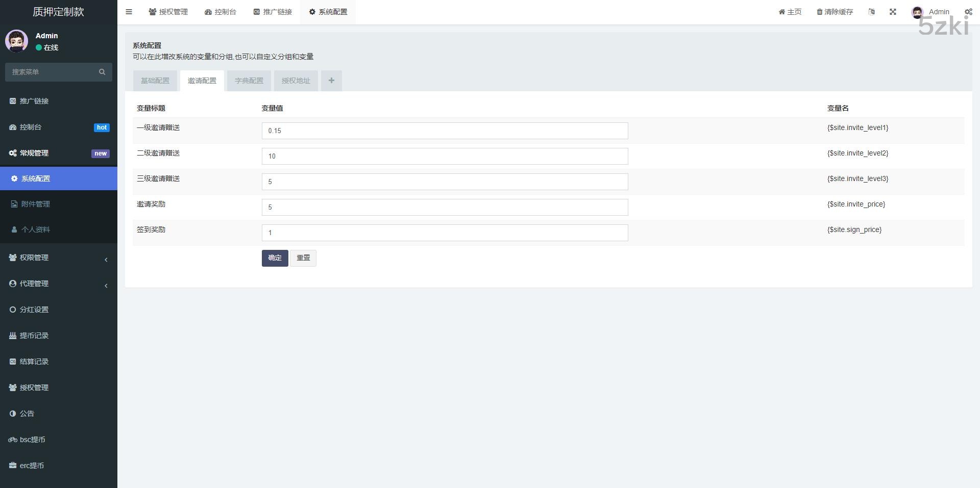The image size is (980, 488).
Task: Open the 授权地址 tab
Action: coord(296,81)
